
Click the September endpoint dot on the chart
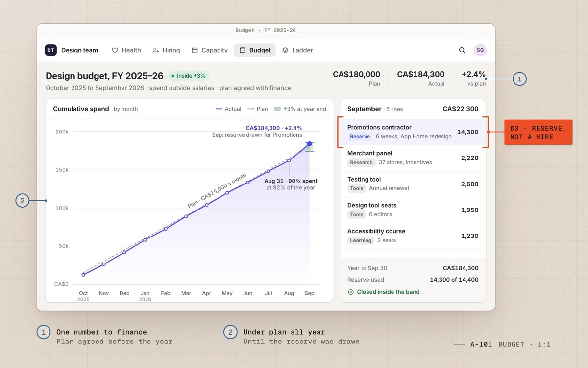[x=309, y=144]
